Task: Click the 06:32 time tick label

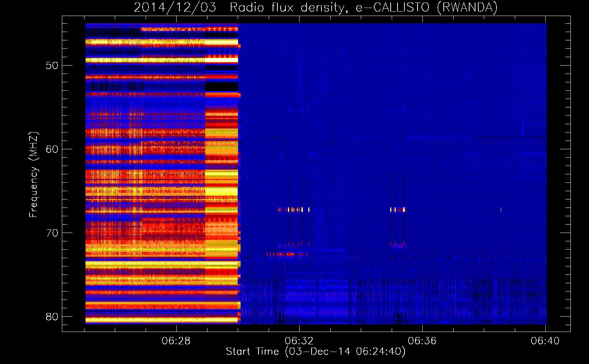Action: pos(299,341)
